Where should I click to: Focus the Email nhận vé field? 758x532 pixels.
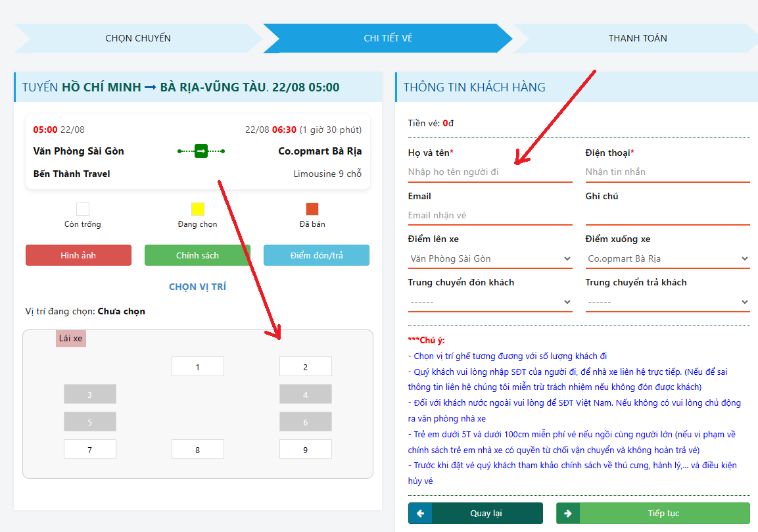[490, 216]
